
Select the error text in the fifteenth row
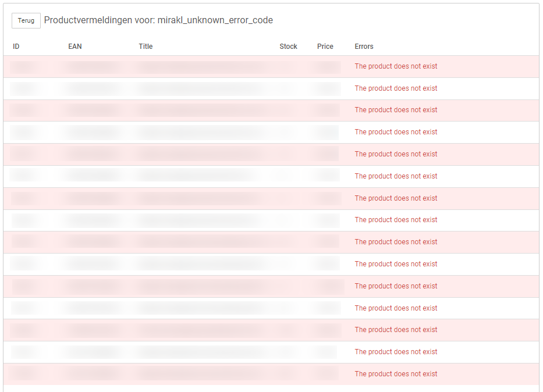click(x=396, y=374)
